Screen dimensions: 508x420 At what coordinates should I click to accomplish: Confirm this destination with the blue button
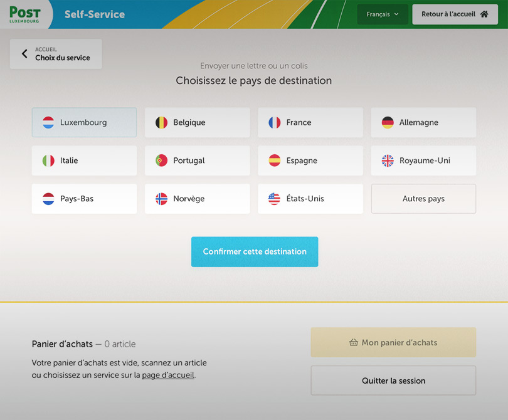click(x=255, y=251)
